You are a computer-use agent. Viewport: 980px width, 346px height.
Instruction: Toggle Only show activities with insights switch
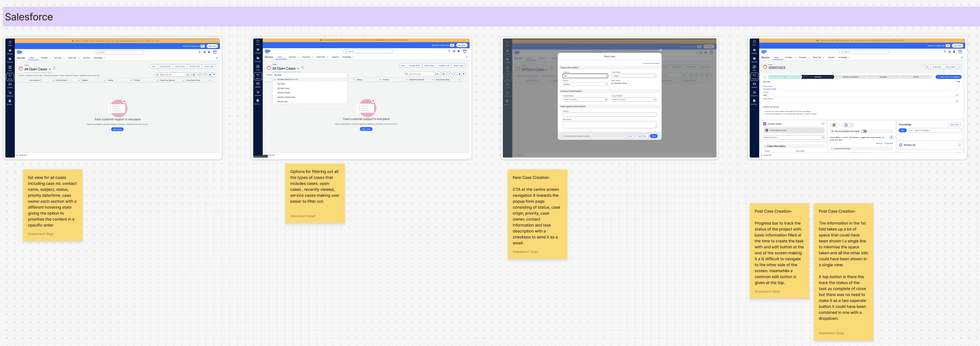pos(864,132)
